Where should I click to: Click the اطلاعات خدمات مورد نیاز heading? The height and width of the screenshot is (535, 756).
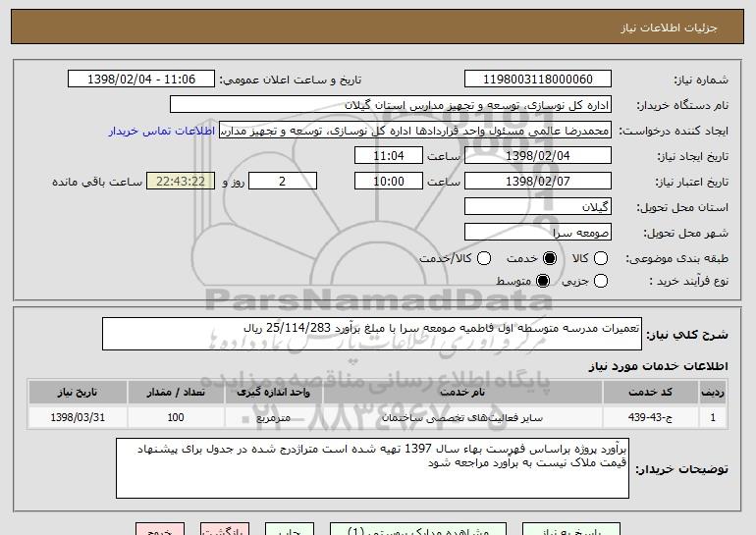click(x=658, y=366)
